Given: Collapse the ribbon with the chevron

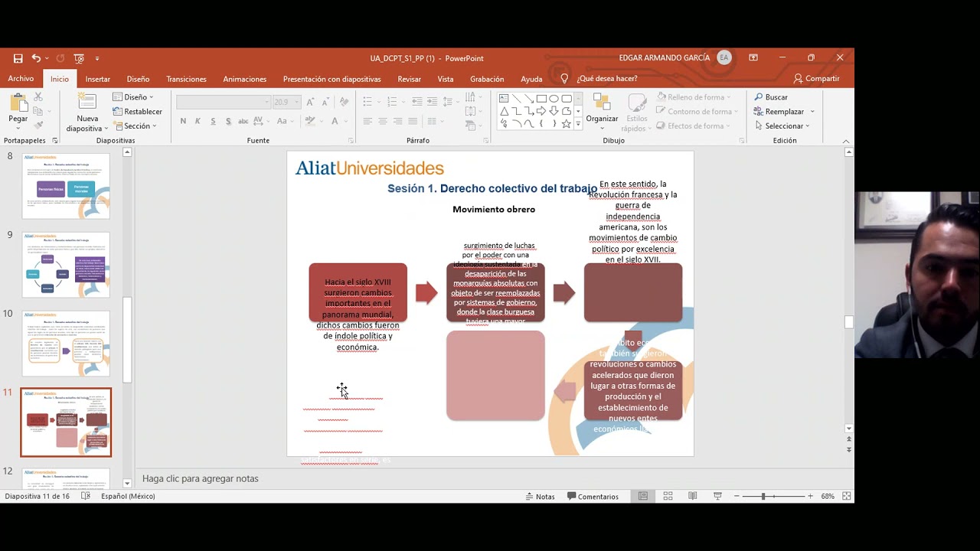Looking at the screenshot, I should point(846,141).
